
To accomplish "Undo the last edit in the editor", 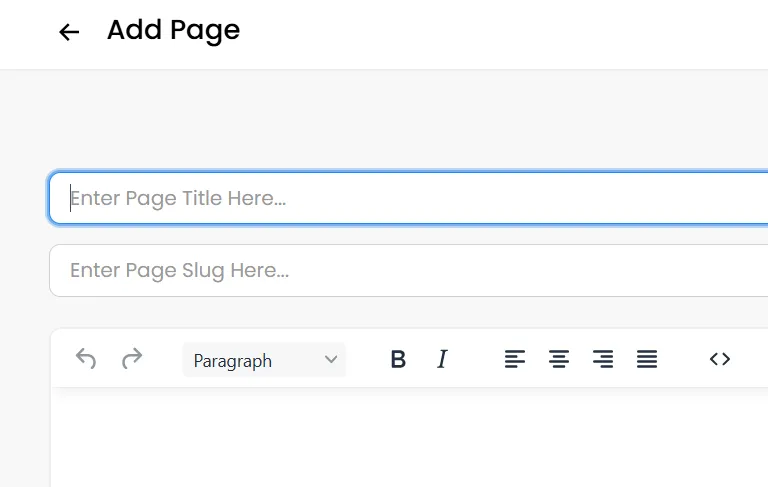I will (86, 359).
